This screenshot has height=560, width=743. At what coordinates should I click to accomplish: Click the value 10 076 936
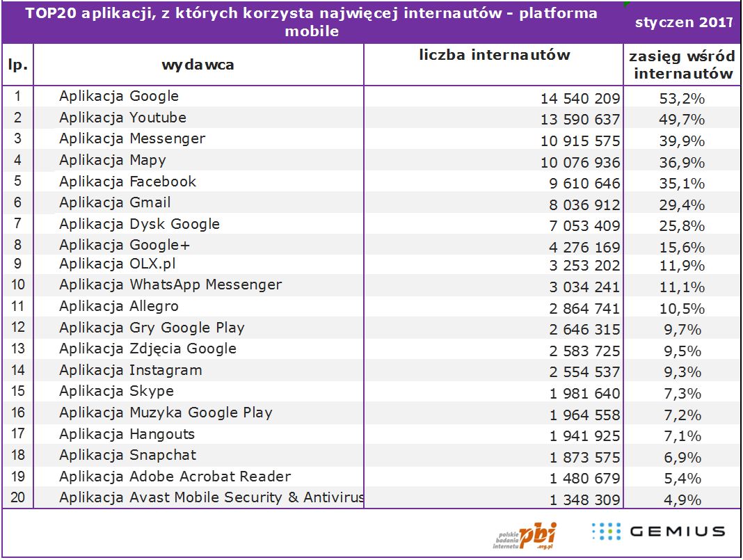point(580,163)
